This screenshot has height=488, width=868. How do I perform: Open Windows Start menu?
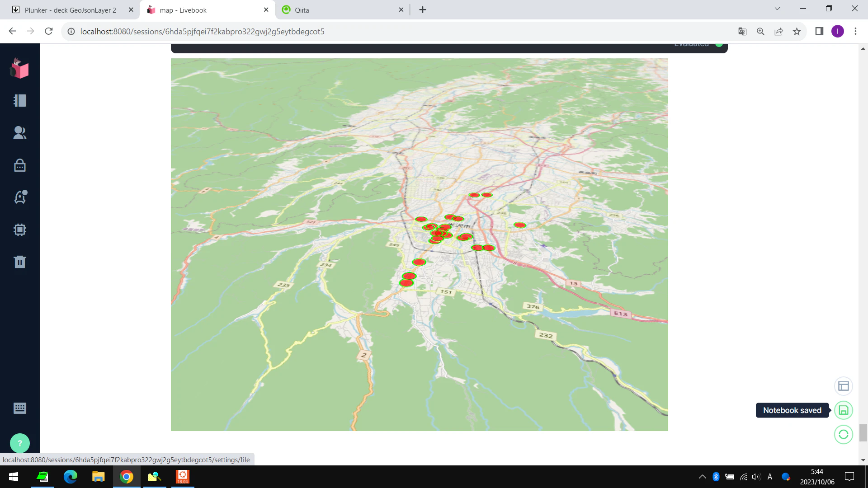point(14,477)
